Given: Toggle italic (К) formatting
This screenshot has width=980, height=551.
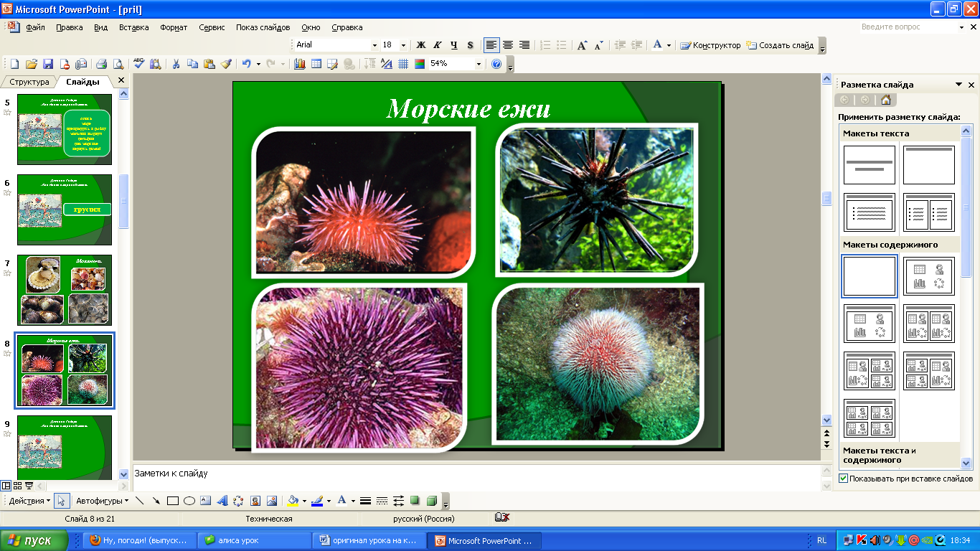Looking at the screenshot, I should (x=438, y=45).
